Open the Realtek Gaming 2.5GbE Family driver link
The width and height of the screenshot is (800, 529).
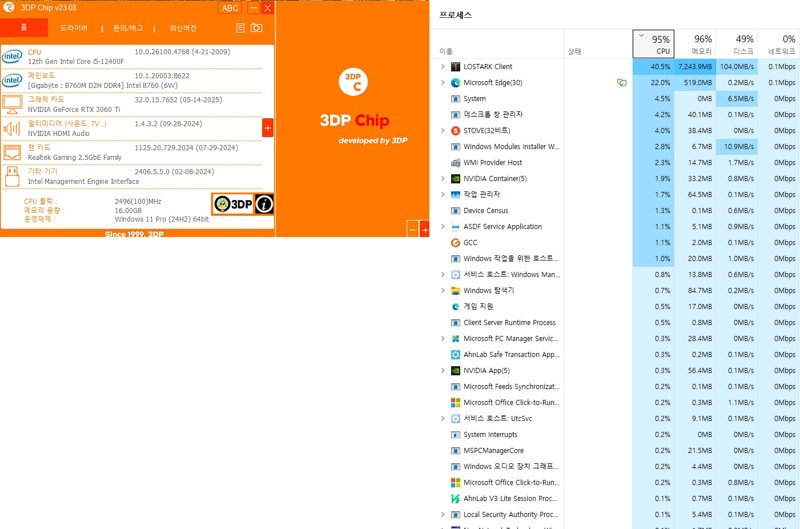pyautogui.click(x=74, y=157)
